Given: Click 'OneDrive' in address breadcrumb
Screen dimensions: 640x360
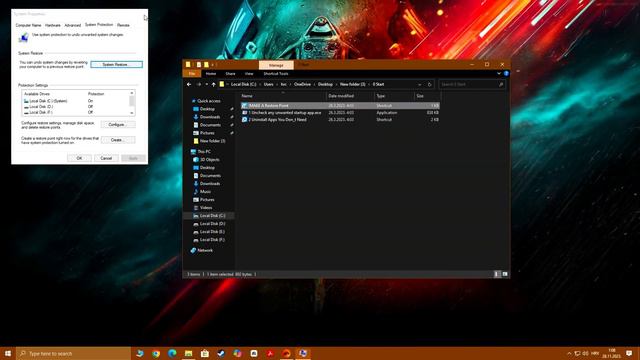Looking at the screenshot, I should 302,84.
